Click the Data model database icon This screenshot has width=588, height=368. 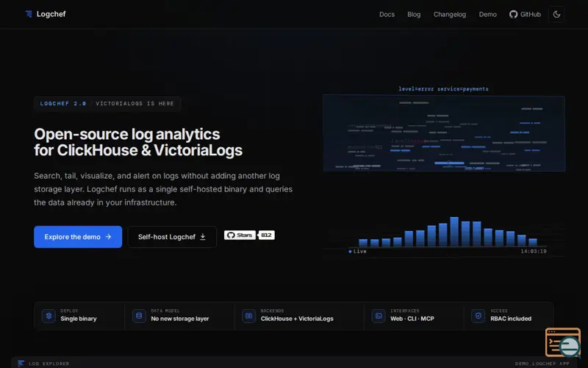[x=139, y=316]
